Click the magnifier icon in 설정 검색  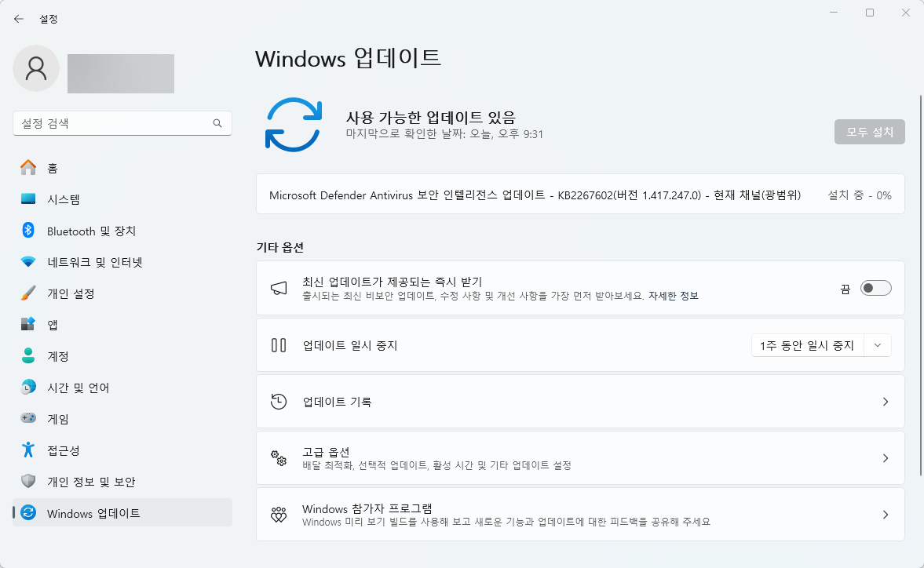click(x=217, y=123)
